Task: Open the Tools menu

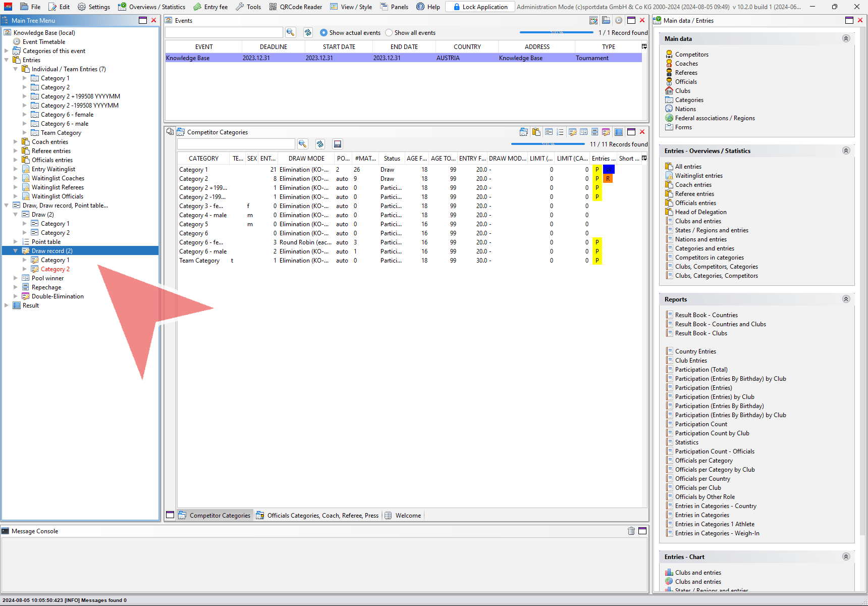Action: pos(248,7)
